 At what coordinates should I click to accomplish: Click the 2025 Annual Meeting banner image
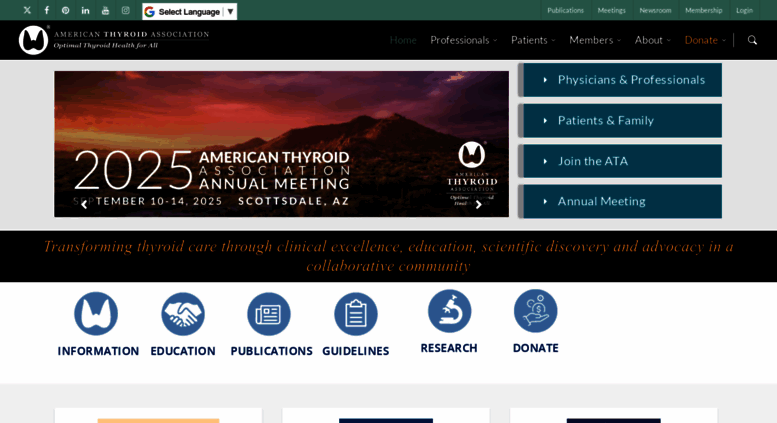pos(281,144)
